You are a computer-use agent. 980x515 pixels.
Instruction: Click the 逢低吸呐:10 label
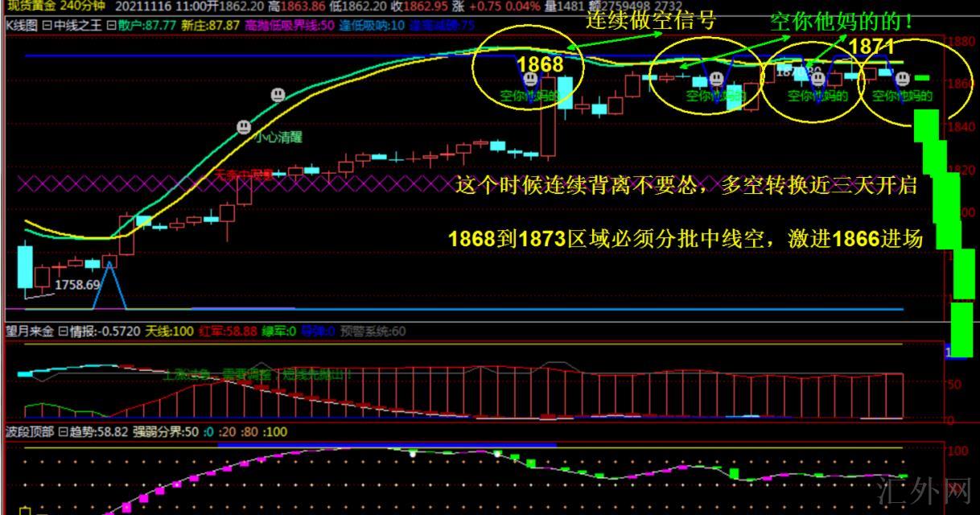373,25
